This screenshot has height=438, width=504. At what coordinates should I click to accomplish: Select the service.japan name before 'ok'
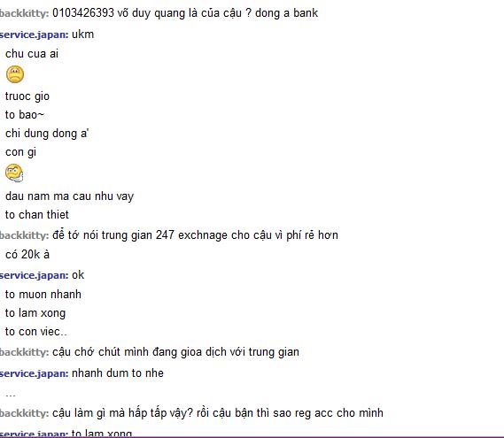[34, 275]
